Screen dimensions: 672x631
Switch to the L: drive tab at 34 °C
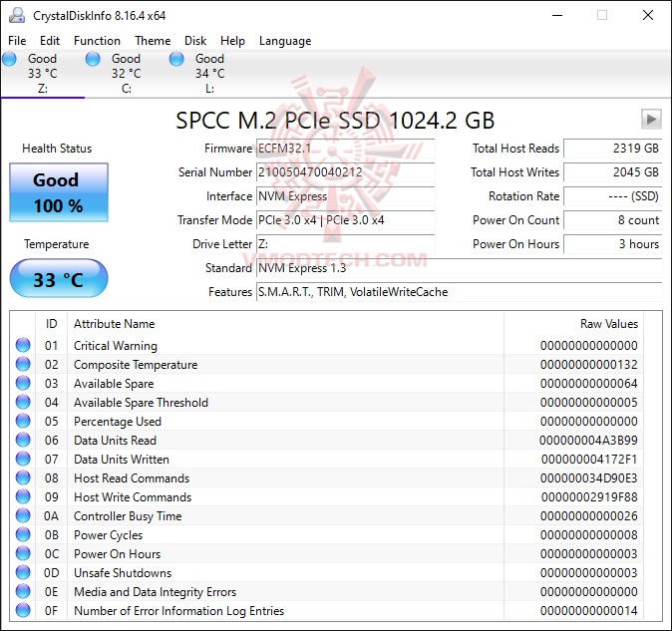[209, 73]
